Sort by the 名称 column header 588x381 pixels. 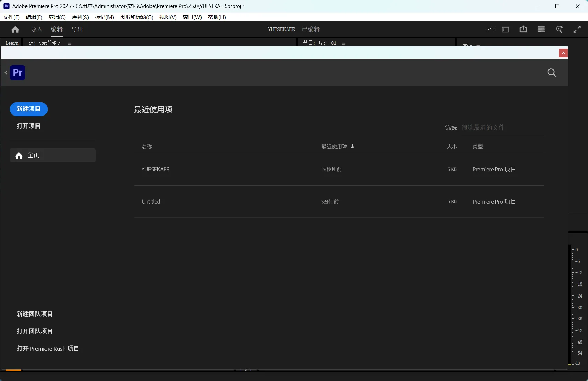[147, 147]
